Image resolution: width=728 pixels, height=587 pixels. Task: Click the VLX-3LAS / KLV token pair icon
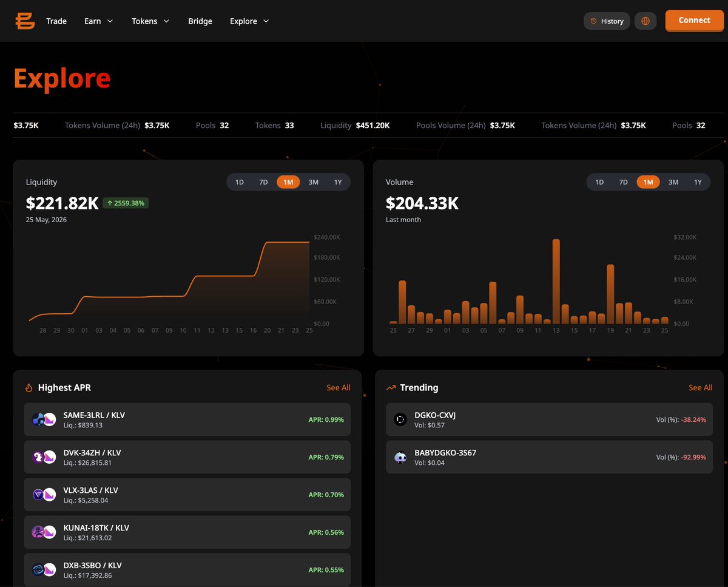pos(44,495)
